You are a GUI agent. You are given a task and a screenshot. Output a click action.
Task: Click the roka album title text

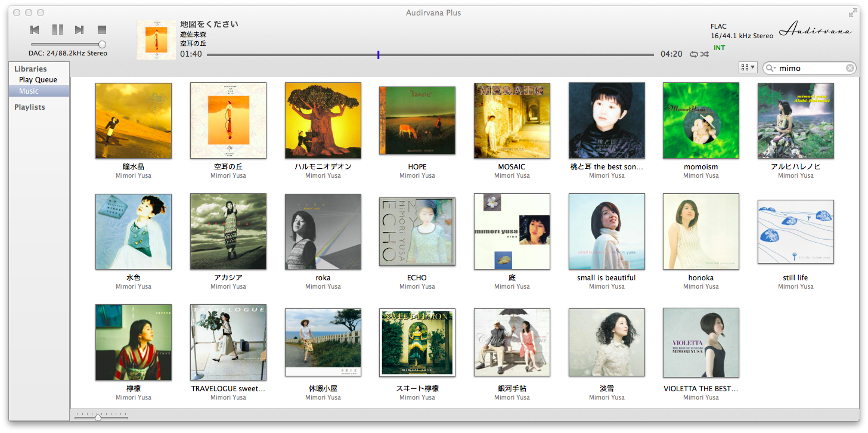tap(323, 278)
